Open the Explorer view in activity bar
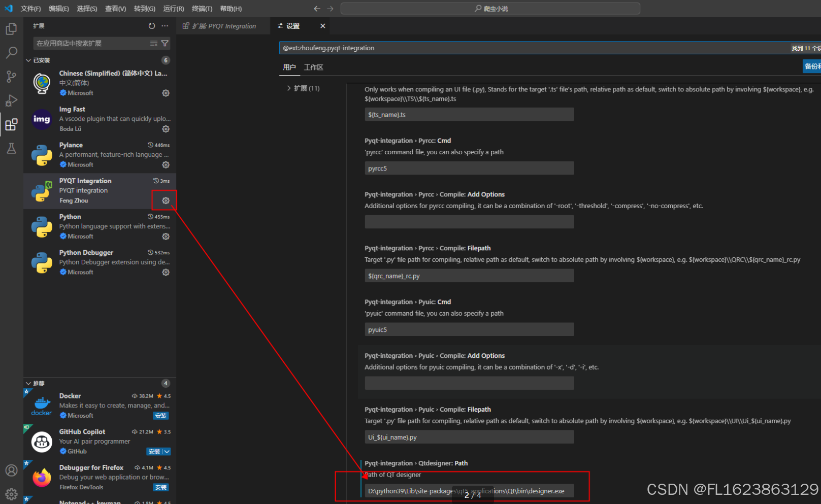 pyautogui.click(x=11, y=29)
